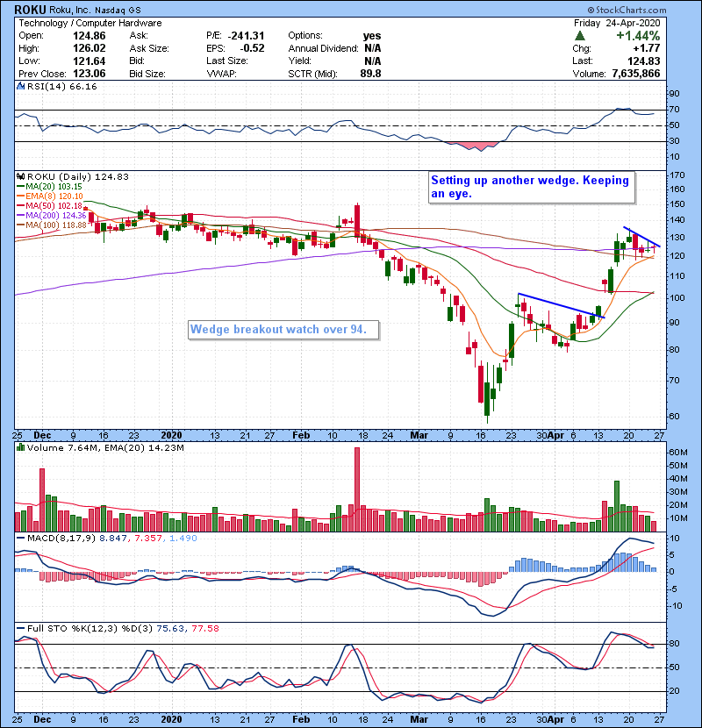
Task: Select the ROKU ticker symbol in the header
Action: tap(30, 10)
